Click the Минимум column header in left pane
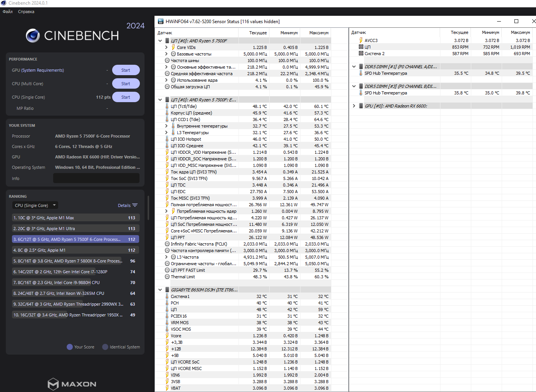 (x=289, y=33)
